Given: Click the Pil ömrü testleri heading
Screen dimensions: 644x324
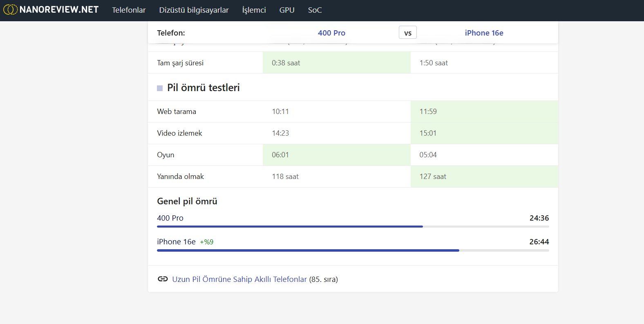Looking at the screenshot, I should point(203,88).
